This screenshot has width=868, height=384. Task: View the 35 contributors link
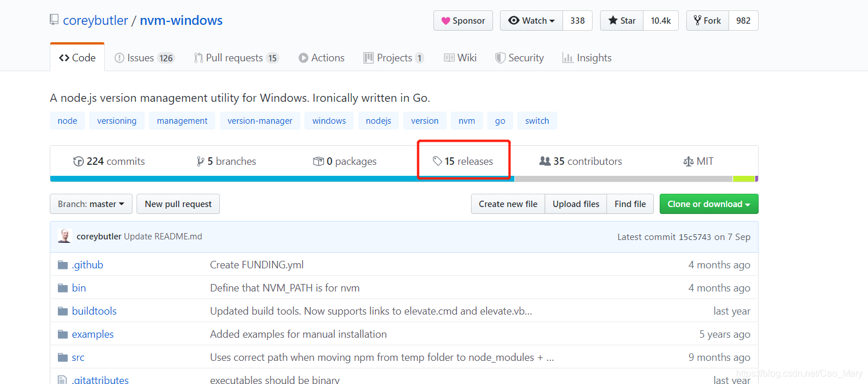[x=580, y=161]
